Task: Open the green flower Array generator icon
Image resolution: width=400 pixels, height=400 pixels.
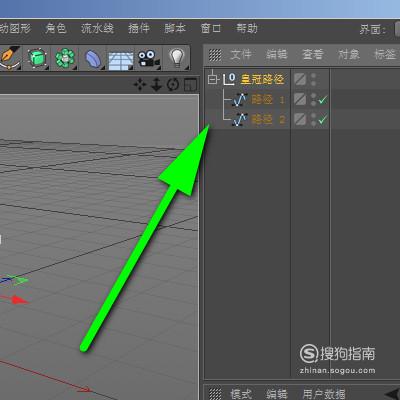Action: (65, 58)
